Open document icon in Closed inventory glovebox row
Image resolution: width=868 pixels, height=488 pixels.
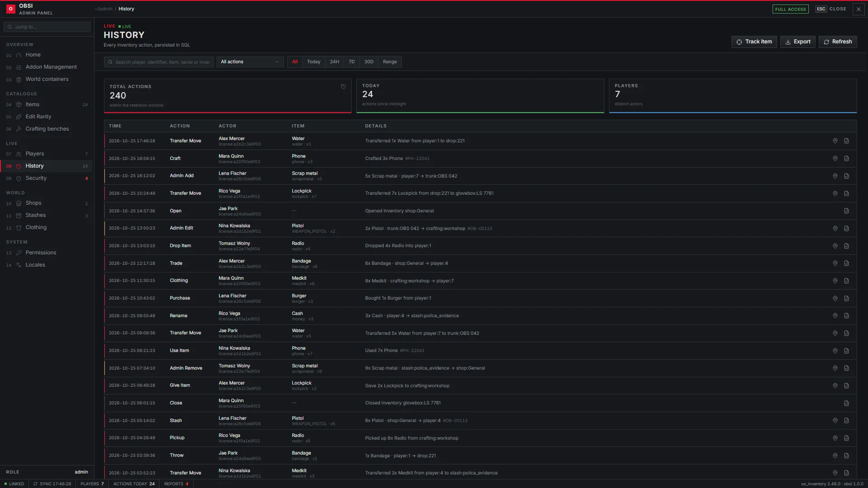pyautogui.click(x=846, y=404)
